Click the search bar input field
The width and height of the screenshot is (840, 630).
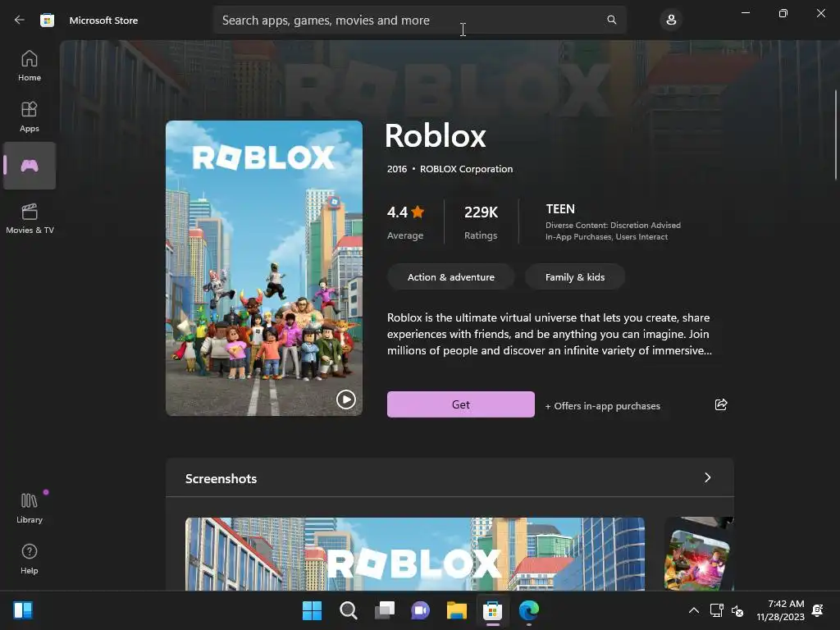click(x=419, y=20)
